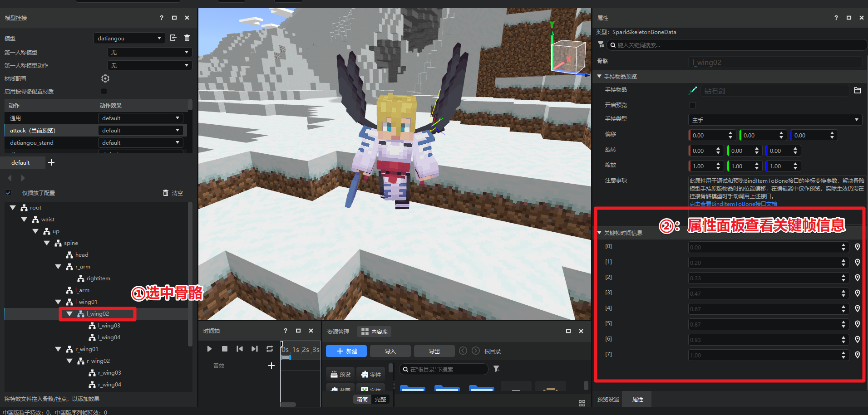
Task: Switch resource view to 精简 mode
Action: pyautogui.click(x=362, y=399)
